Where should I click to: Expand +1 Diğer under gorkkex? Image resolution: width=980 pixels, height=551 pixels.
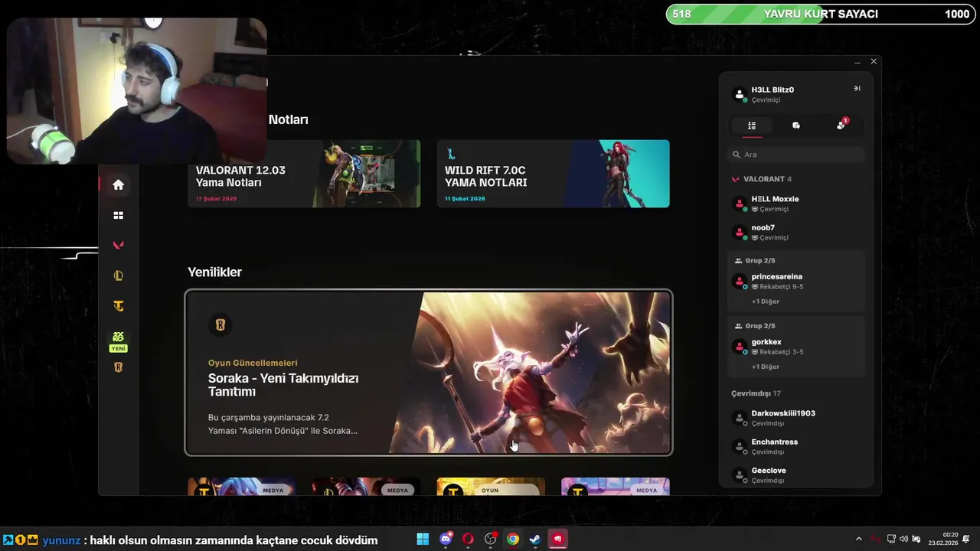765,367
